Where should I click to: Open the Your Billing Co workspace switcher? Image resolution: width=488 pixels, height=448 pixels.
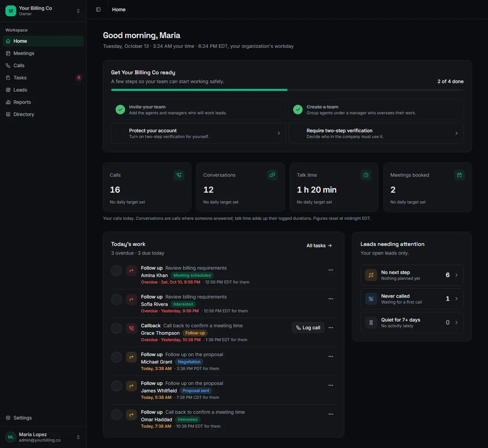(43, 11)
